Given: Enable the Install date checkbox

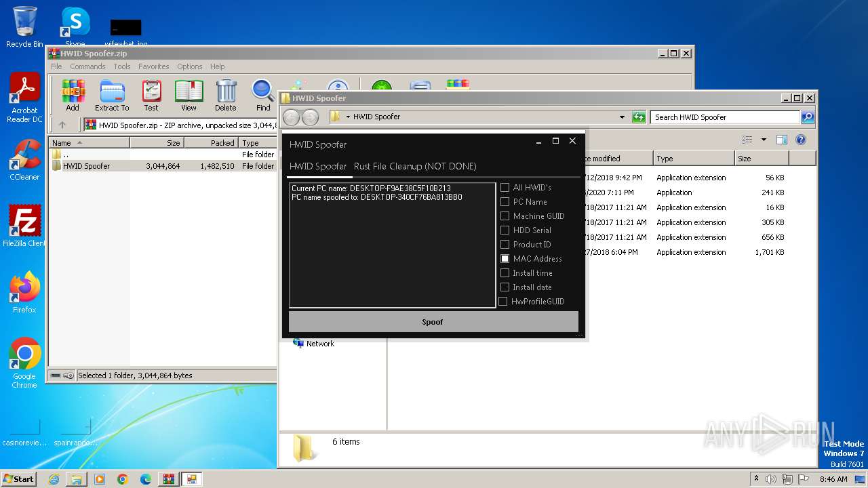Looking at the screenshot, I should pyautogui.click(x=505, y=287).
